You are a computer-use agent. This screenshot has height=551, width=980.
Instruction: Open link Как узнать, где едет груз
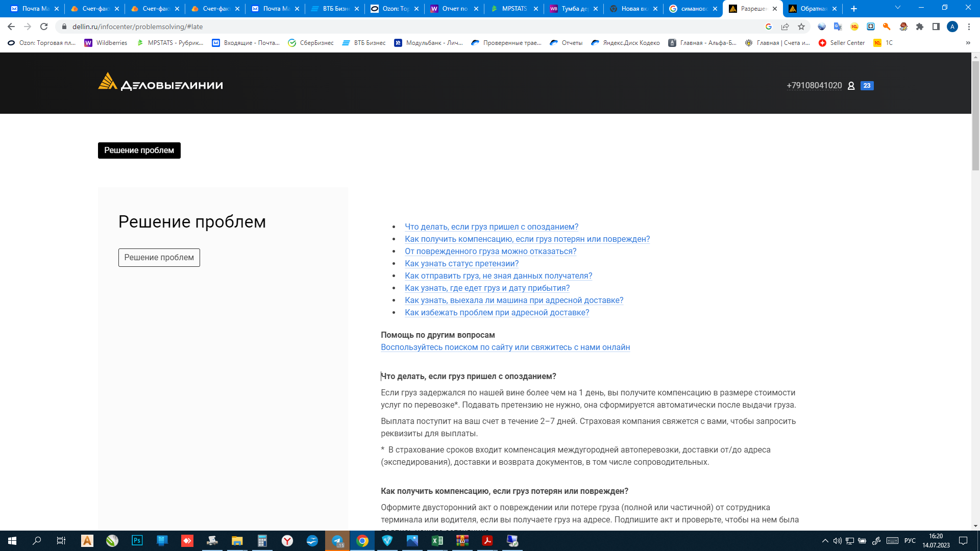487,288
